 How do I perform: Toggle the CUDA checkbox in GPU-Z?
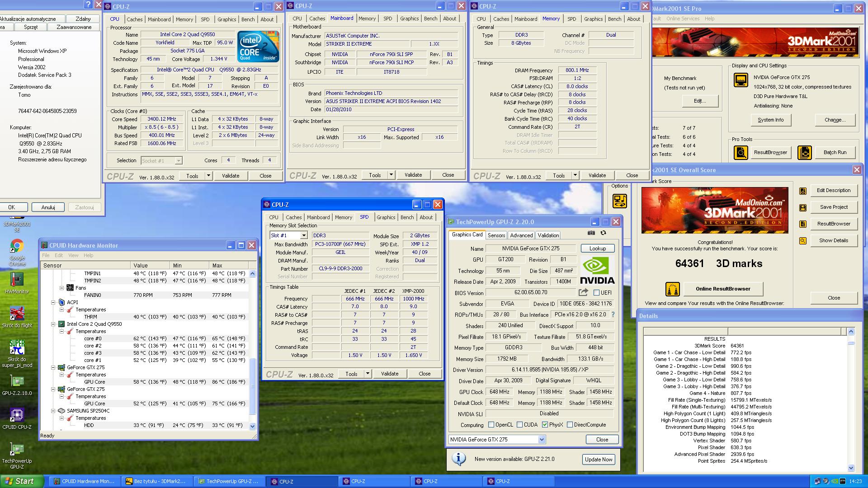point(519,425)
